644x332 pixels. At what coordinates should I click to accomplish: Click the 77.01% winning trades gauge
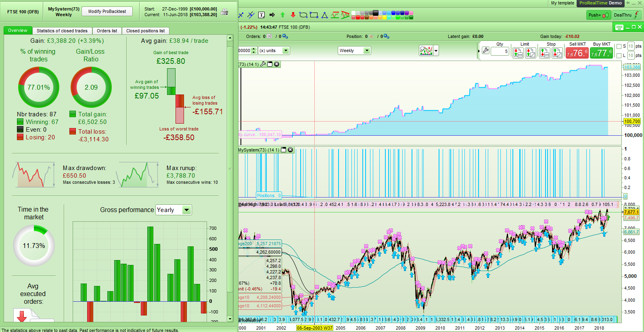coord(39,87)
